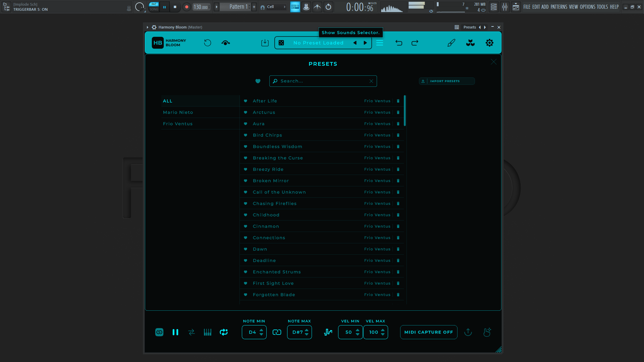Delete the Aura preset
The image size is (644, 362).
pos(398,124)
